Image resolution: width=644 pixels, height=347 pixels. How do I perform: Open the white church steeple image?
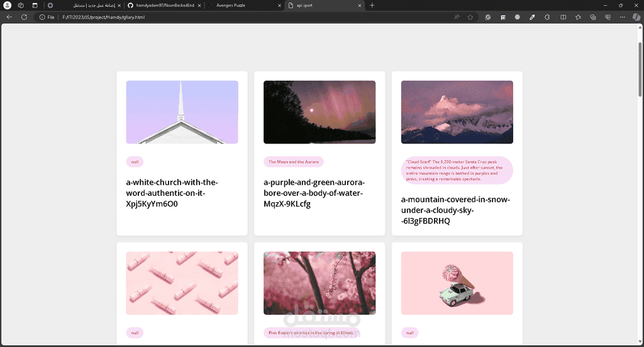(x=182, y=112)
